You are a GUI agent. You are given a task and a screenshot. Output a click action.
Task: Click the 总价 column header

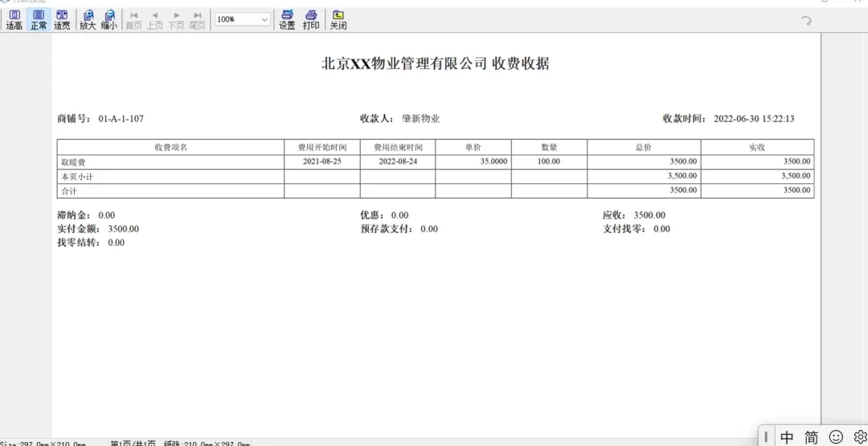point(644,147)
